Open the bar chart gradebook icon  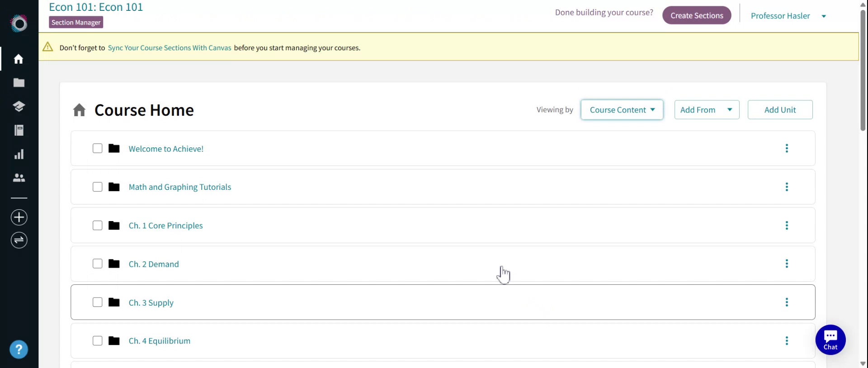19,154
